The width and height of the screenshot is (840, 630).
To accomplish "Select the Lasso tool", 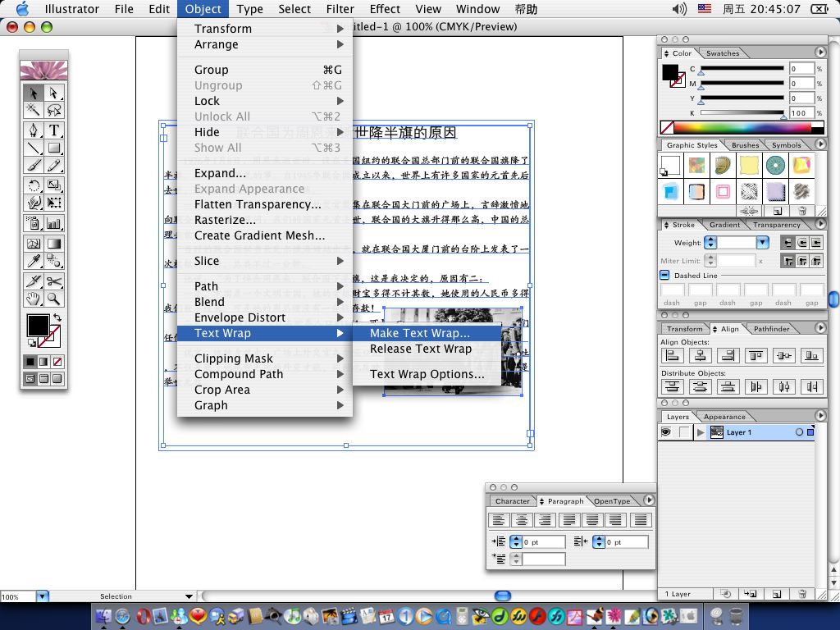I will tap(53, 110).
